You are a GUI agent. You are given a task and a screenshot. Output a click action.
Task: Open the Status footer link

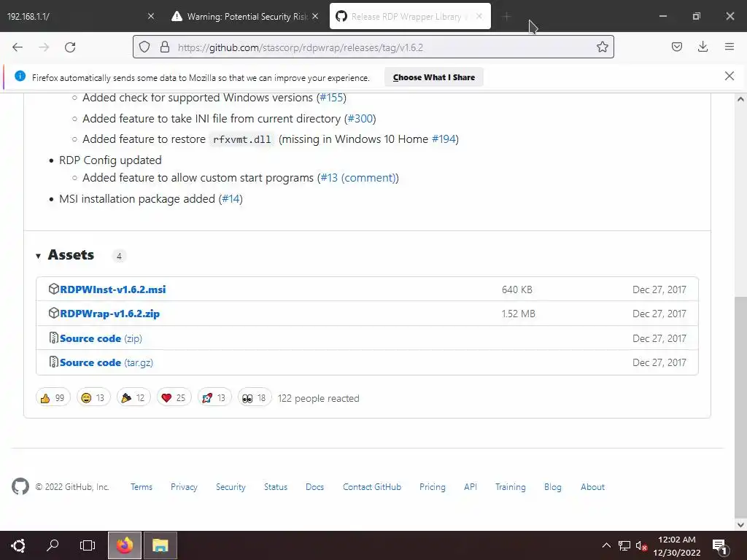[276, 487]
